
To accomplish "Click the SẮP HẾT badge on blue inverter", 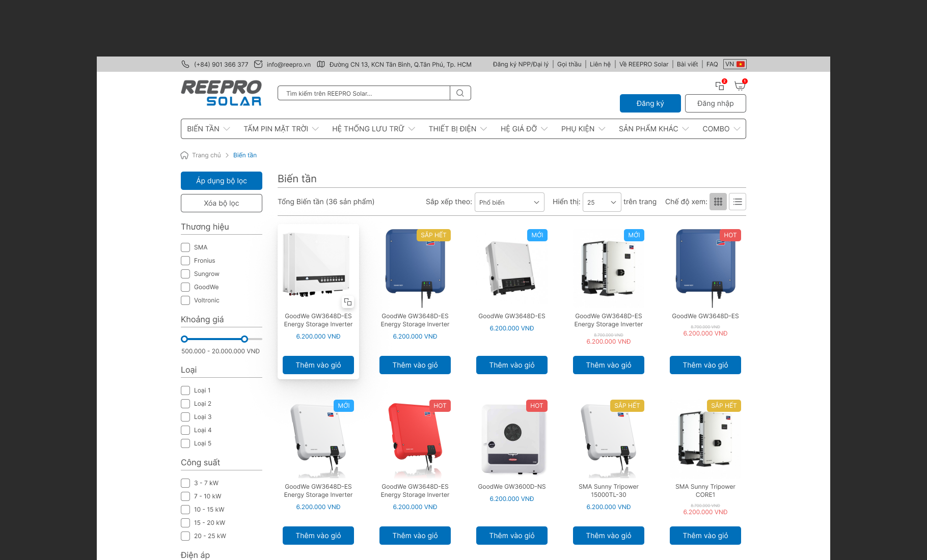I will [x=433, y=235].
